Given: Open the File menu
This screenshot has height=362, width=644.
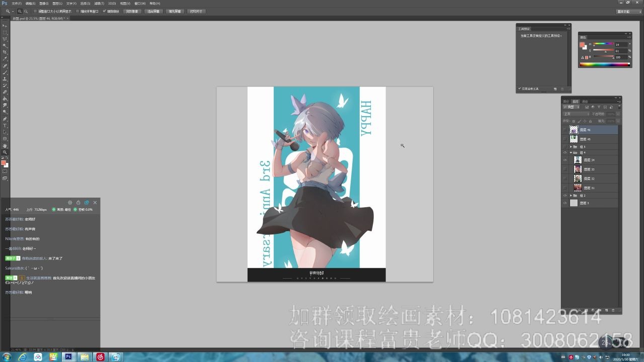Looking at the screenshot, I should 16,4.
